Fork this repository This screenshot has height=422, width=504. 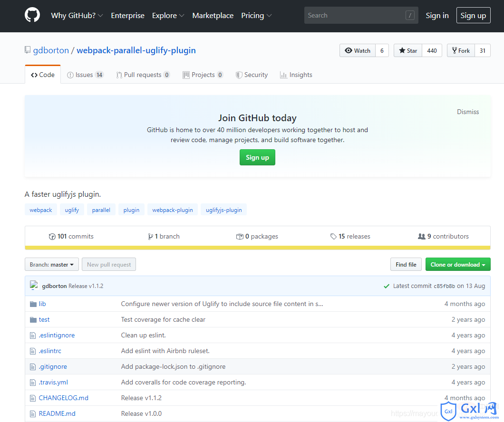pyautogui.click(x=461, y=50)
